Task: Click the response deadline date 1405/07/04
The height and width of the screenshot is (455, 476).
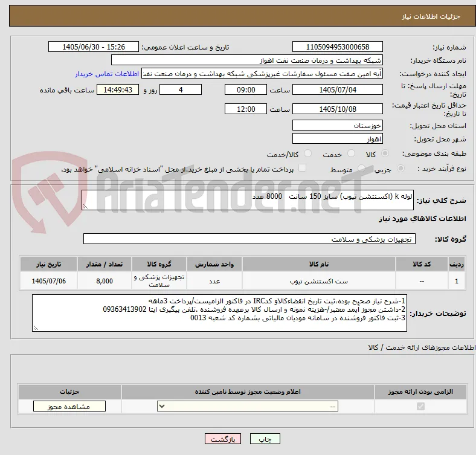Action: tap(337, 89)
